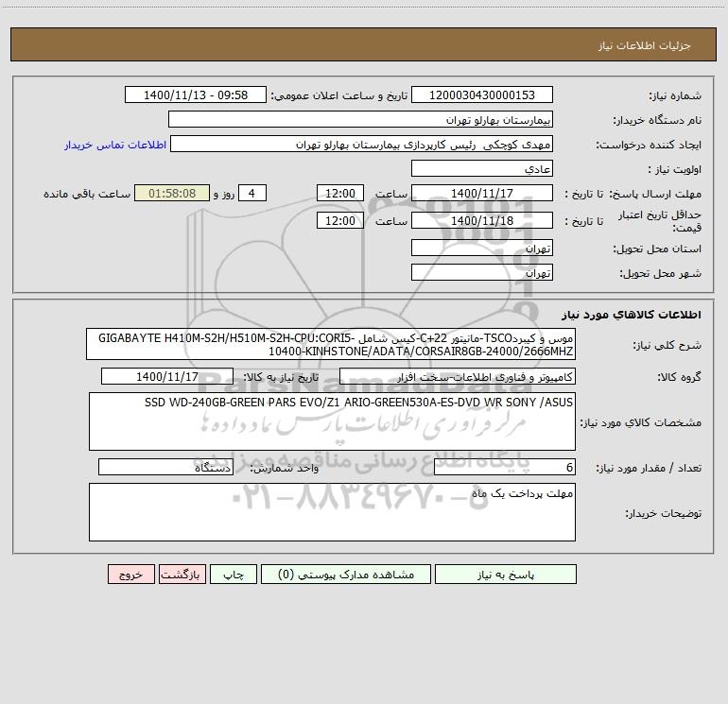Click the countdown timer 01:58:08

[x=172, y=194]
